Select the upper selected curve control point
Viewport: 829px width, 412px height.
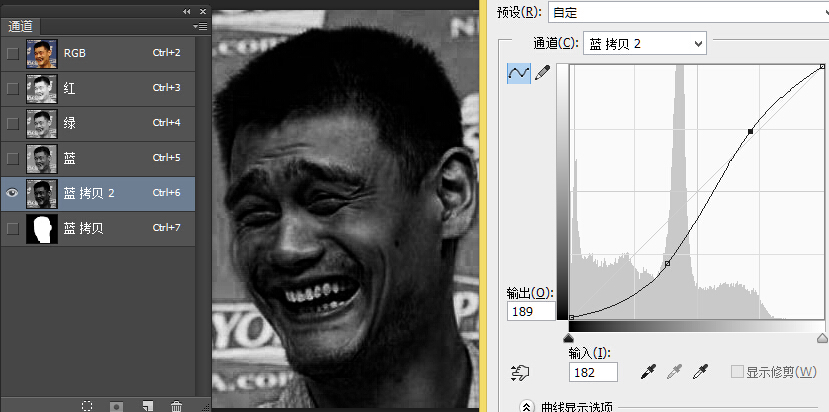(750, 131)
